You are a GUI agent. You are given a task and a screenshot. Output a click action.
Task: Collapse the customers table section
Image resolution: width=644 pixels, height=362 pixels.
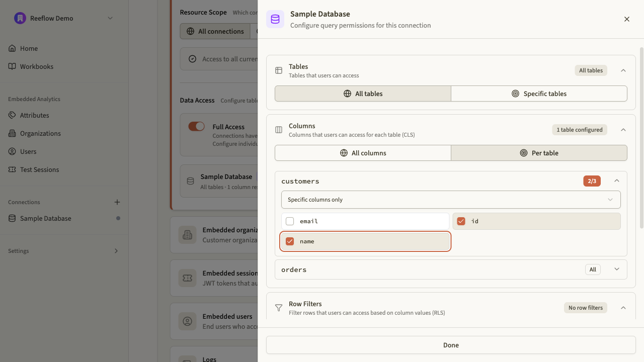(617, 181)
